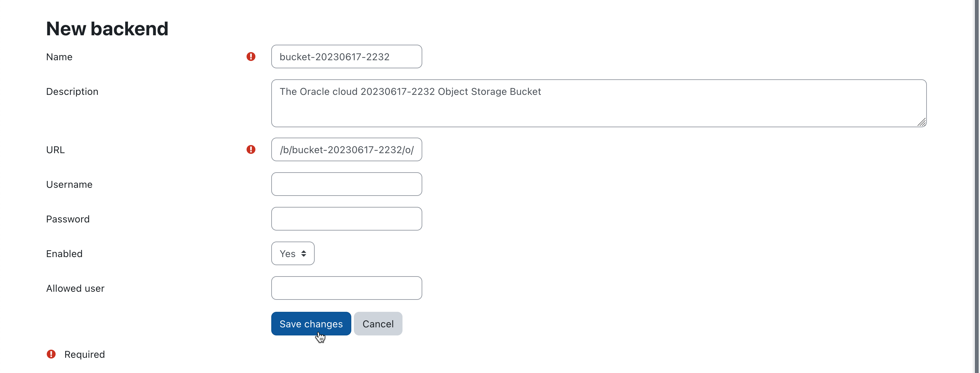This screenshot has width=980, height=373.
Task: Click the Allowed user label
Action: pos(75,288)
